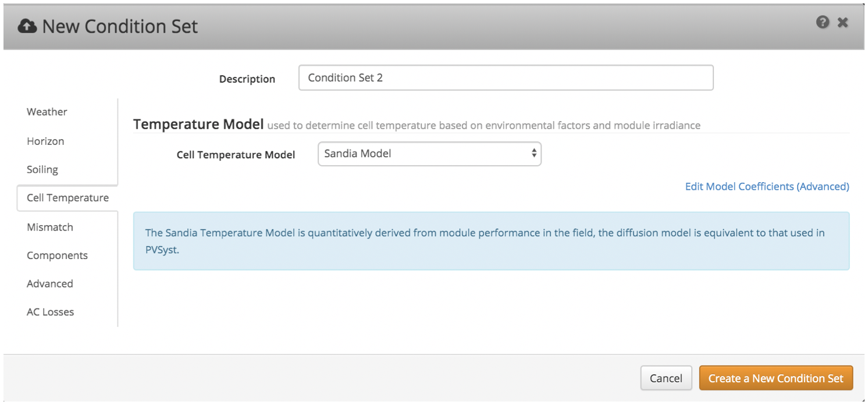This screenshot has width=868, height=405.
Task: Click the Description text field
Action: pos(506,78)
